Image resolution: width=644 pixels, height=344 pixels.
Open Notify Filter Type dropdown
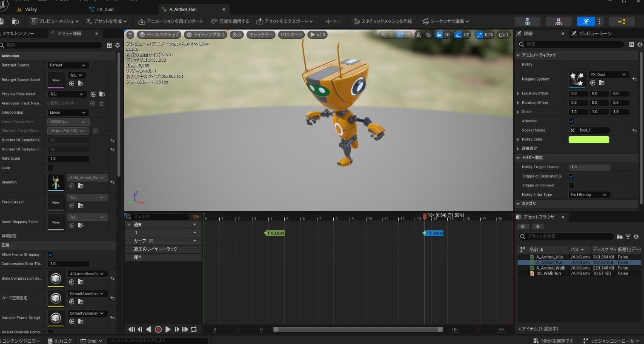[x=590, y=195]
